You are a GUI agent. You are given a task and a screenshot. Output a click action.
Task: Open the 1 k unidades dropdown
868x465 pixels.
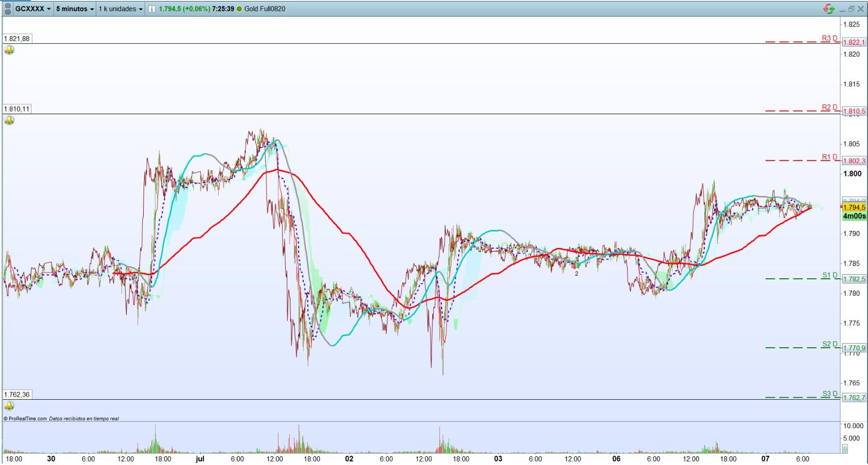pyautogui.click(x=120, y=9)
